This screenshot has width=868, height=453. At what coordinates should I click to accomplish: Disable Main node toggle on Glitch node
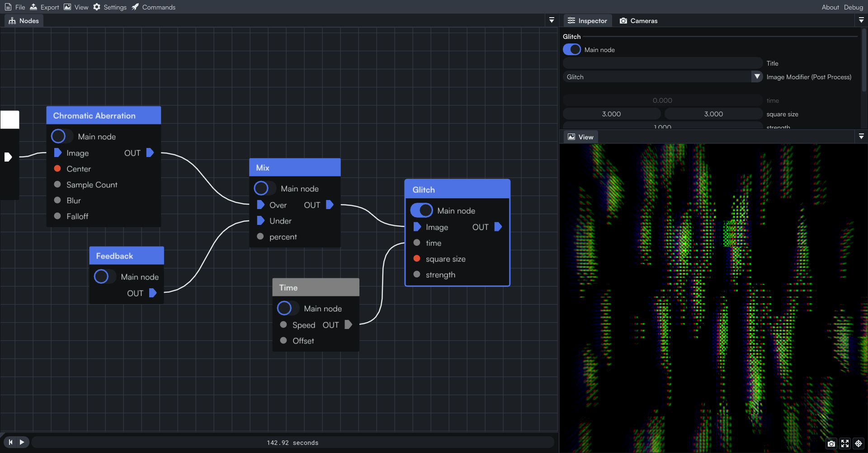[x=421, y=211]
